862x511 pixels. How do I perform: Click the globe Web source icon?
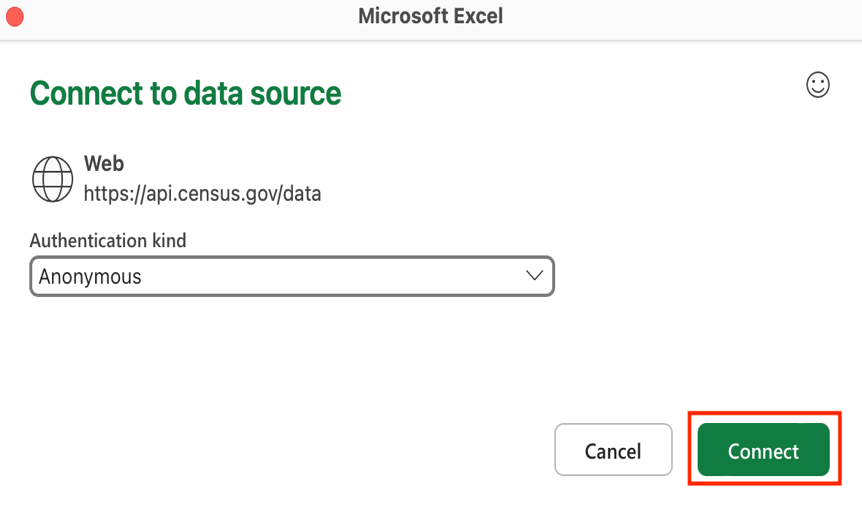point(52,180)
